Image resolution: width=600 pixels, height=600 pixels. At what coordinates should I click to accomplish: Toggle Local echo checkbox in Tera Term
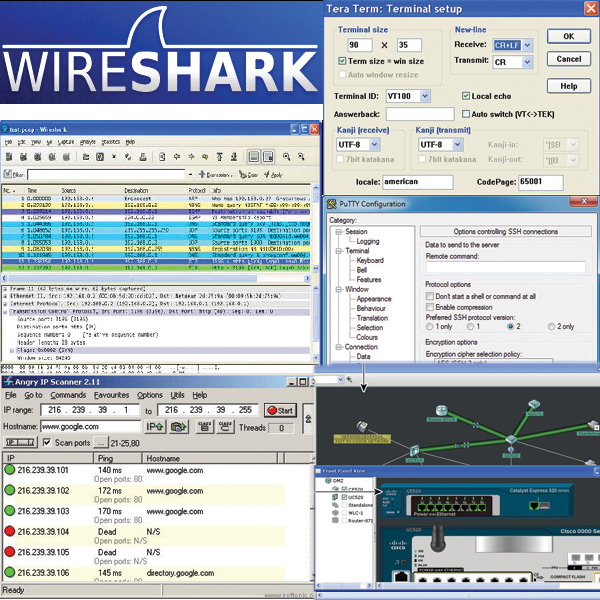point(466,96)
